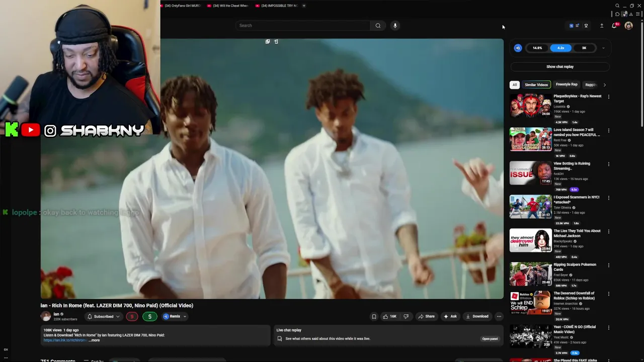644x362 pixels.
Task: Open the Subscribed notification dropdown
Action: click(103, 316)
